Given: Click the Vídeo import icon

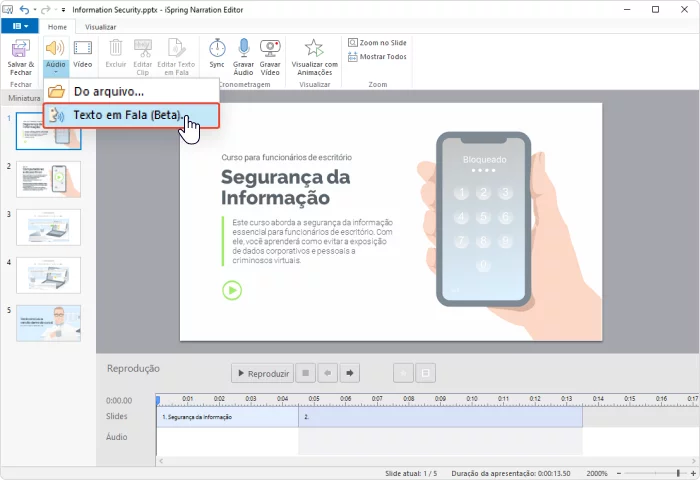Looking at the screenshot, I should click(83, 55).
